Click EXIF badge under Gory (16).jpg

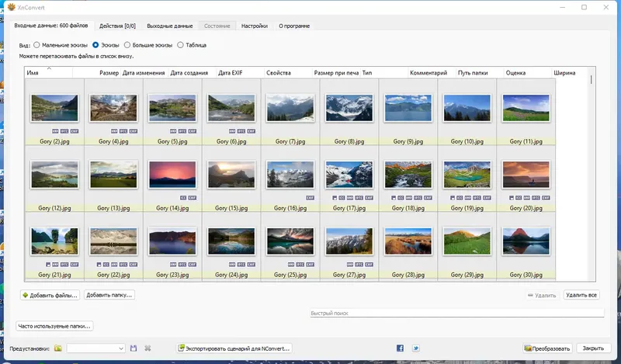pos(310,198)
